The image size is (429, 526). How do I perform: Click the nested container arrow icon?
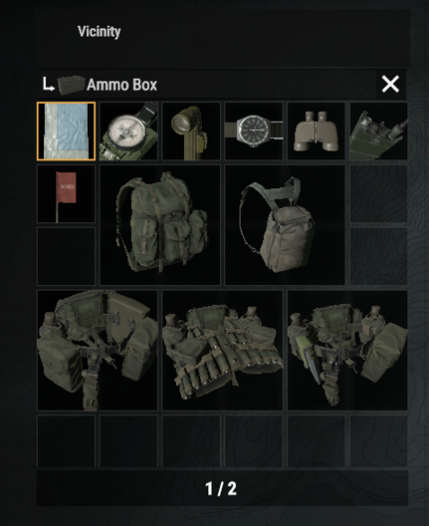(48, 84)
